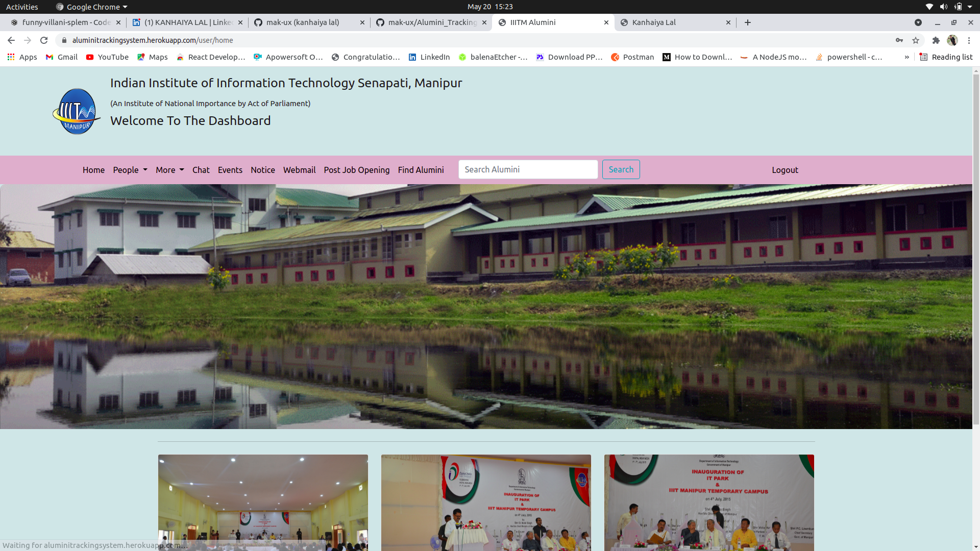
Task: Open the Chrome extensions puzzle icon
Action: click(x=936, y=40)
